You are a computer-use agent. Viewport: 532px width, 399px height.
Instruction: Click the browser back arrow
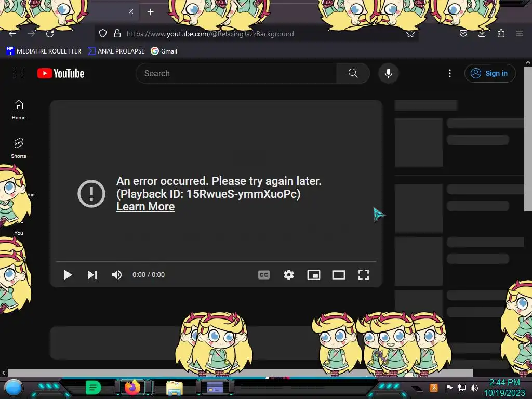[x=12, y=34]
